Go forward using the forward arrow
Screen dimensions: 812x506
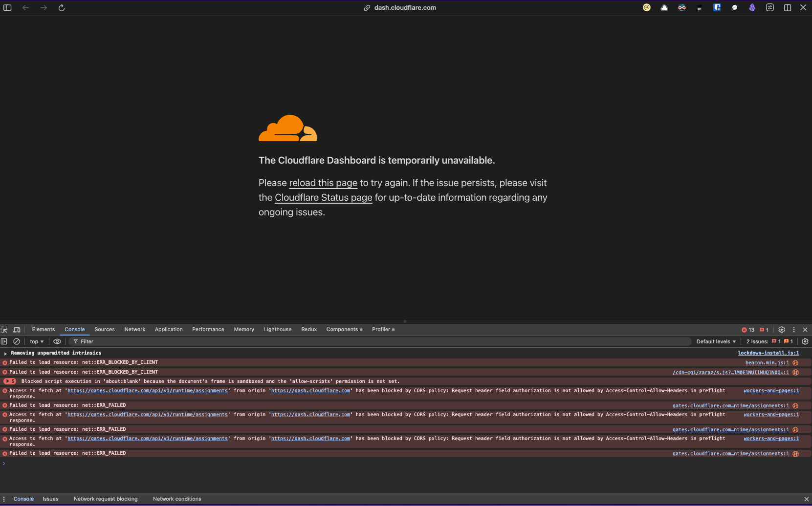coord(44,8)
